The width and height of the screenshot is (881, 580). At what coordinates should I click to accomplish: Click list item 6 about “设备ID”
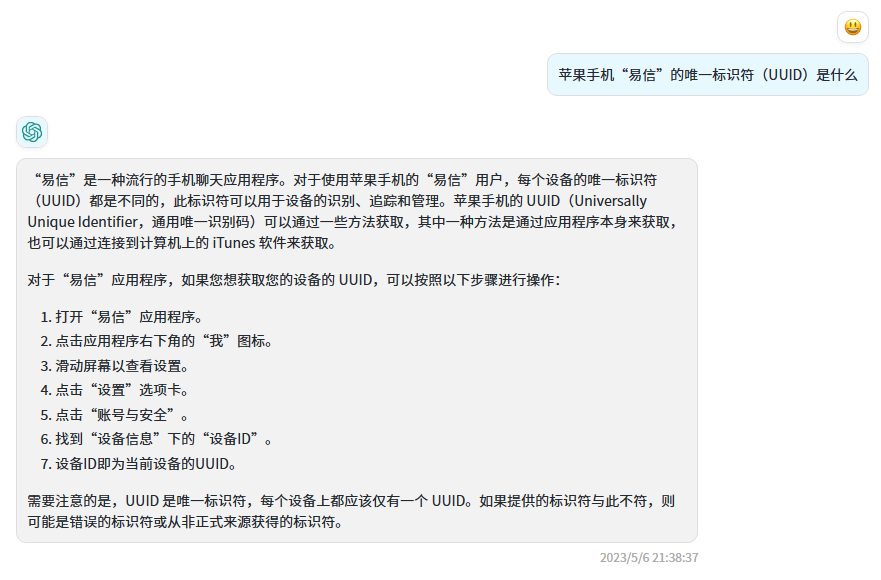tap(156, 439)
